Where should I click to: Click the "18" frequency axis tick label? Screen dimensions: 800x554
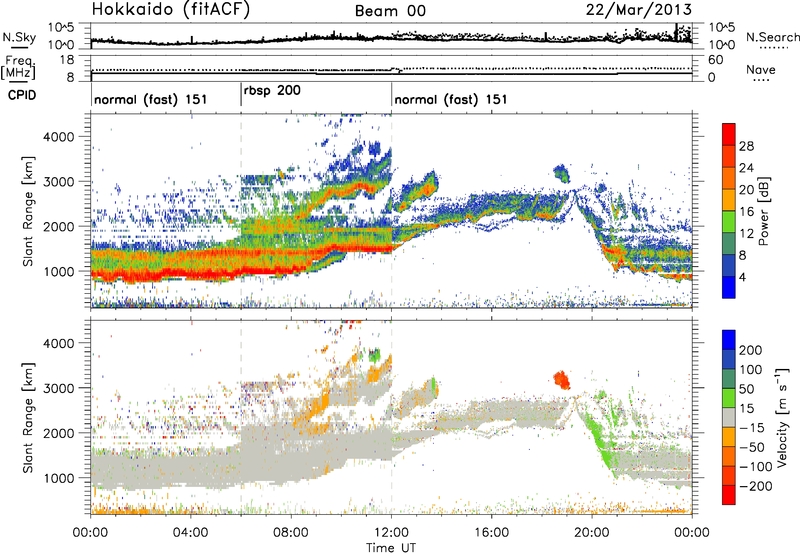pyautogui.click(x=67, y=60)
